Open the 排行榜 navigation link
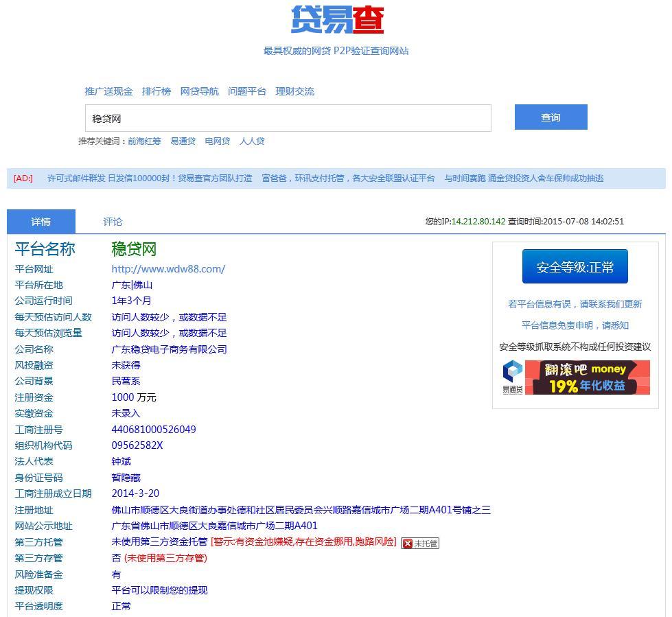This screenshot has height=617, width=672. (x=157, y=91)
